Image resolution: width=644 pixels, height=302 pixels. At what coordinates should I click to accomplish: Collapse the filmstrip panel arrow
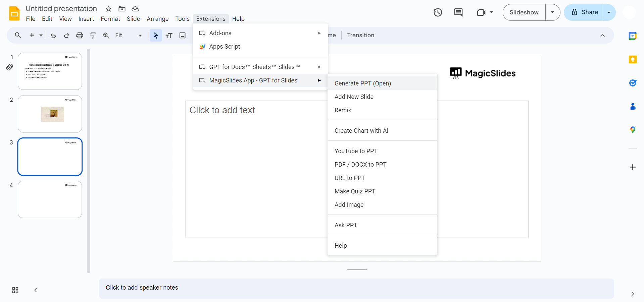click(36, 290)
